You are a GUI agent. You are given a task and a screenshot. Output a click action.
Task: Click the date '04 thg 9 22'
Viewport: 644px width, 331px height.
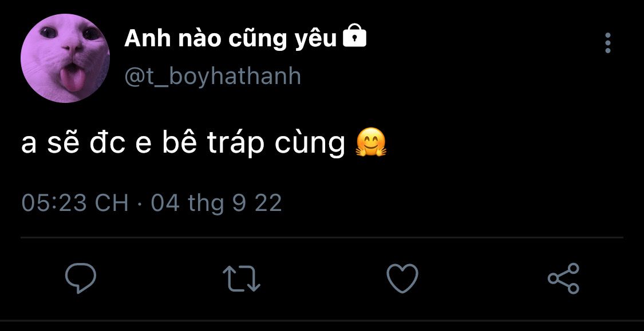(x=216, y=204)
